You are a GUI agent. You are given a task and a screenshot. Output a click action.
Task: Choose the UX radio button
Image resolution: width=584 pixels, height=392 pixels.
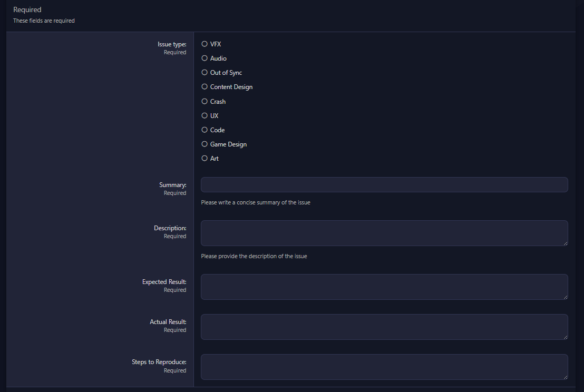[x=205, y=115]
